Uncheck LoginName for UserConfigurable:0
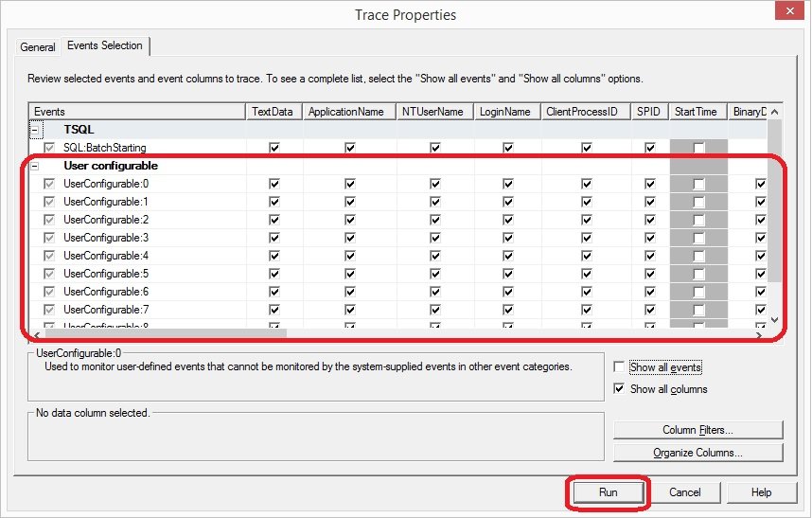The image size is (812, 518). click(x=508, y=184)
